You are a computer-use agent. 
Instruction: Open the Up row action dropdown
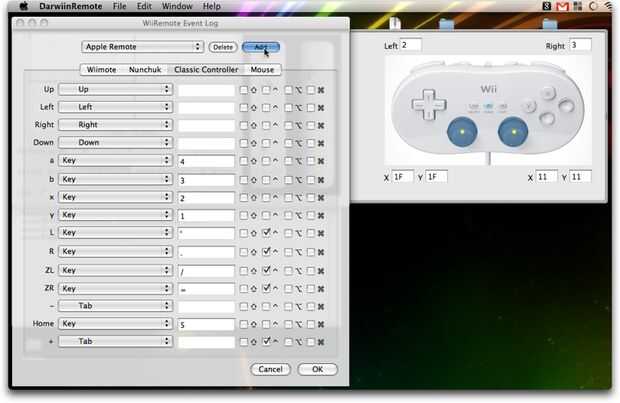coord(115,89)
